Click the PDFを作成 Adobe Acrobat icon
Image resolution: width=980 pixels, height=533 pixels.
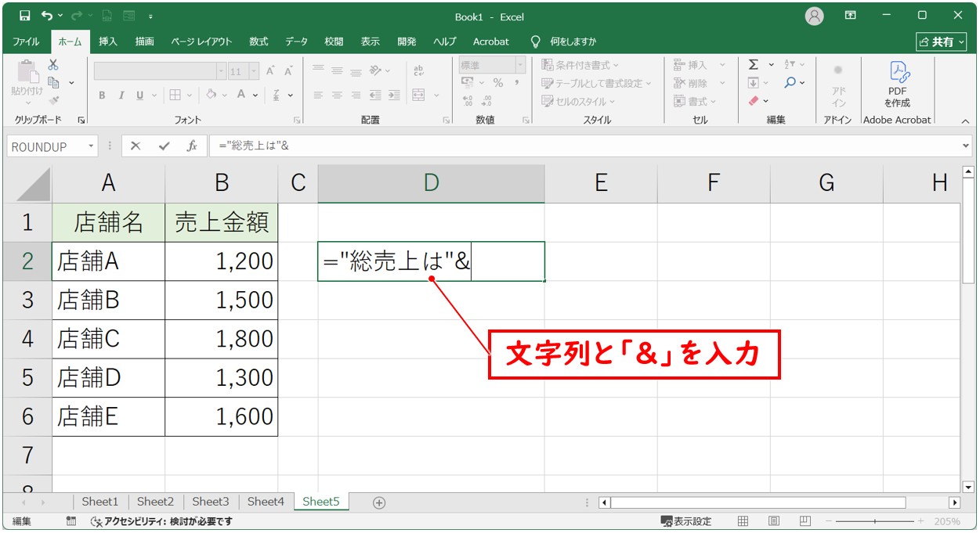click(x=896, y=86)
